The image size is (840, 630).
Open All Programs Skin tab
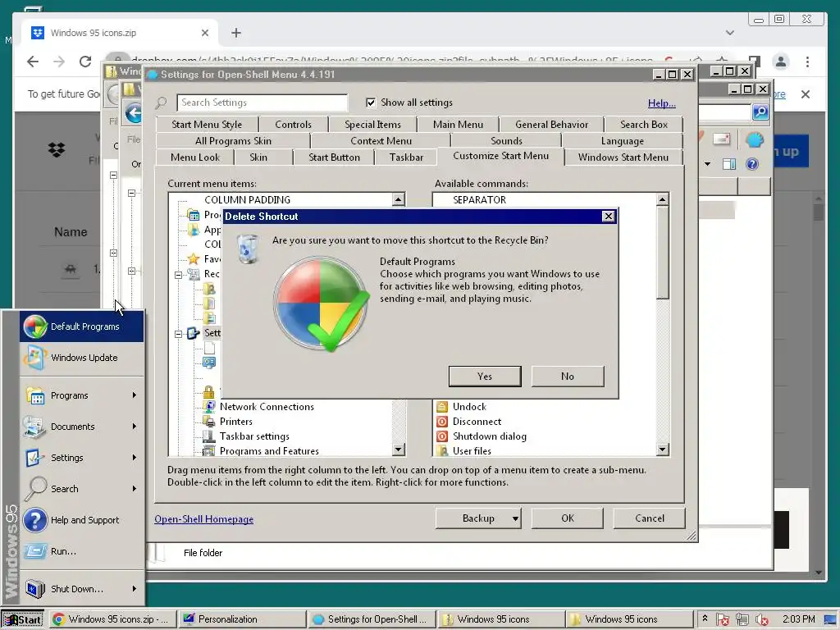tap(233, 141)
